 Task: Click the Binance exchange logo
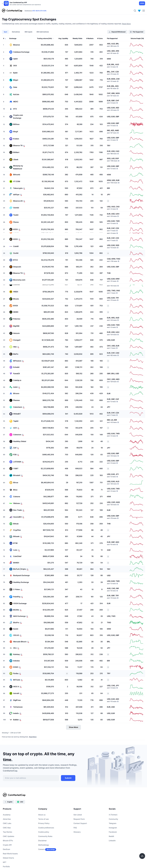[x=11, y=45]
